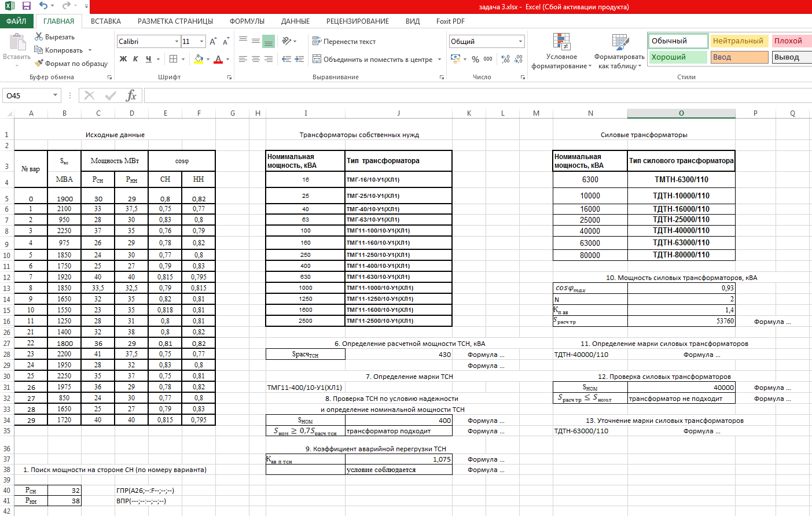Apply Обычный cell style

678,41
